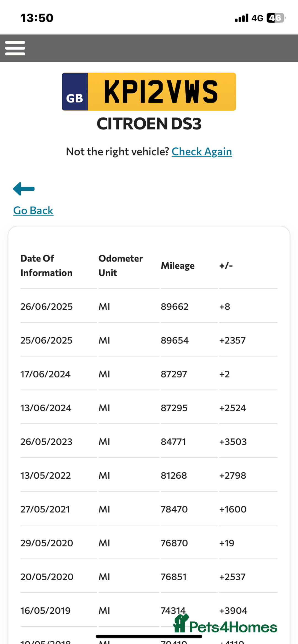Tap the CITROEN DS3 vehicle title
Image resolution: width=298 pixels, height=644 pixels.
149,123
